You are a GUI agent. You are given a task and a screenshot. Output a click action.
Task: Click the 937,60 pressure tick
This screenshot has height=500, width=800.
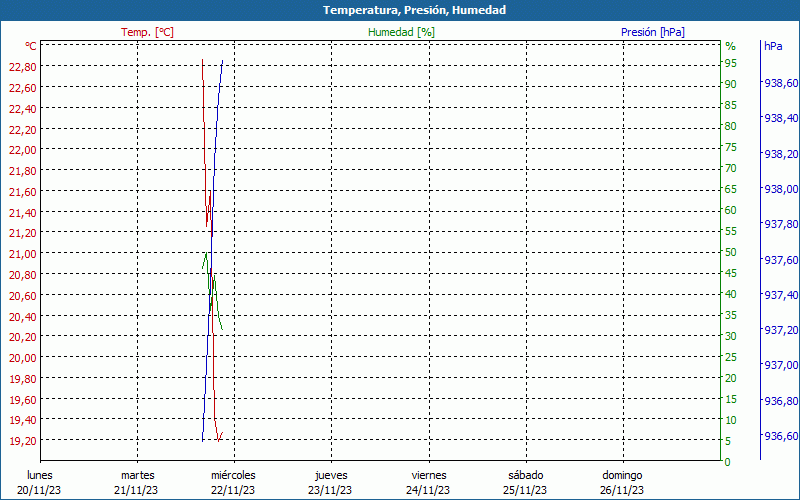781,260
